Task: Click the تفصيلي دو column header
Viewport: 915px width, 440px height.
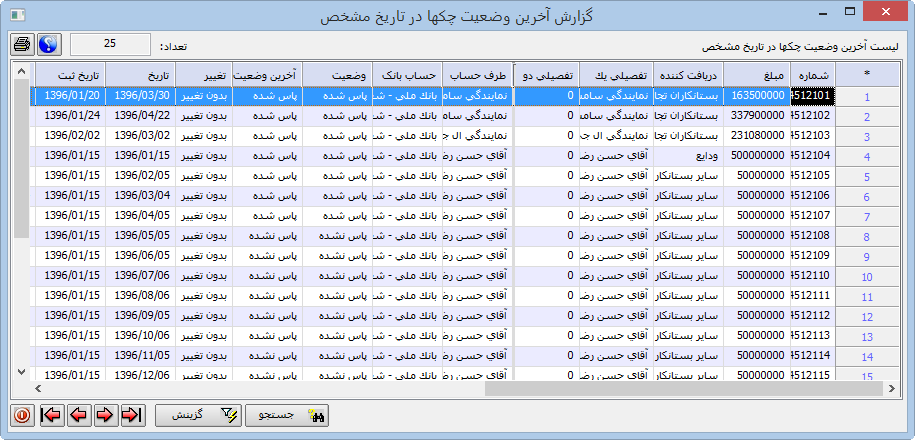Action: click(x=546, y=75)
